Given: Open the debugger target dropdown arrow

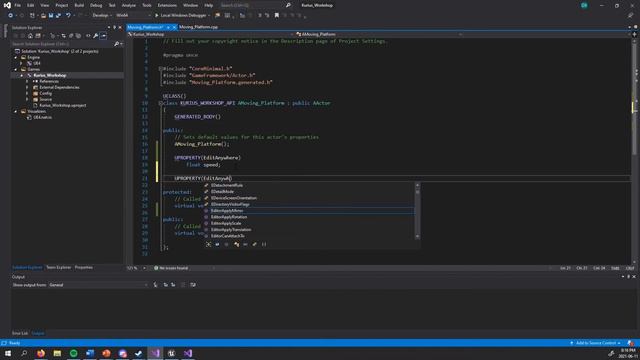Looking at the screenshot, I should coord(209,16).
